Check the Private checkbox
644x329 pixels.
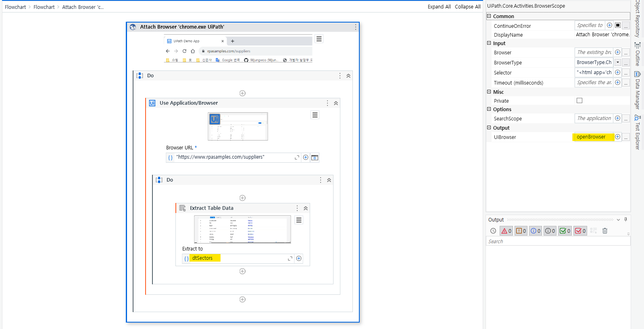[x=579, y=101]
